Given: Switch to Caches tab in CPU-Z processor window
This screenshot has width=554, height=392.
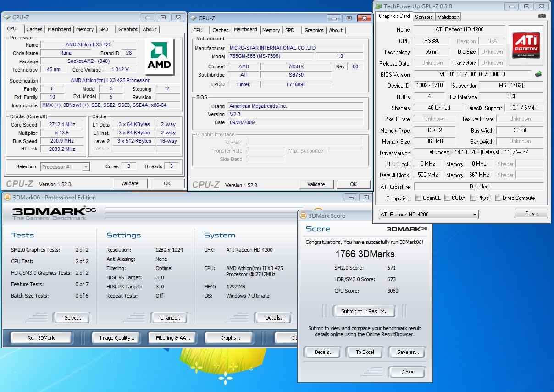Looking at the screenshot, I should point(34,29).
